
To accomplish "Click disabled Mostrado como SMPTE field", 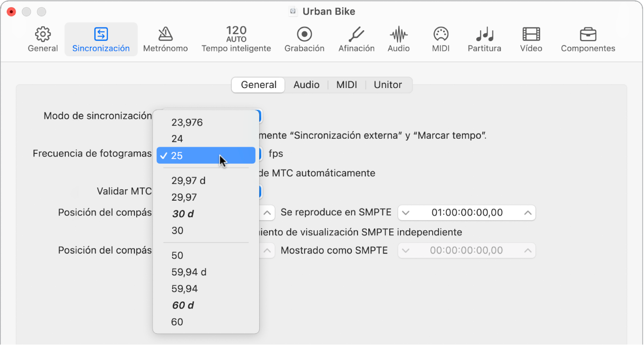I will tap(467, 250).
